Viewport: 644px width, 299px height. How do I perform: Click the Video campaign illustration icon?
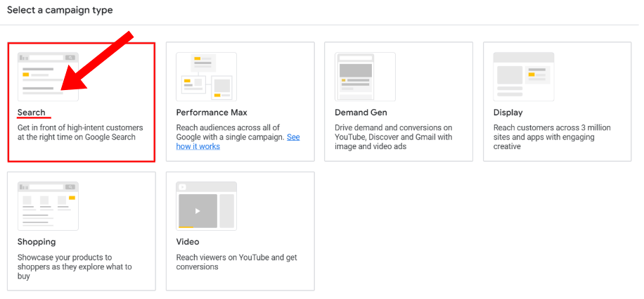[x=206, y=205]
